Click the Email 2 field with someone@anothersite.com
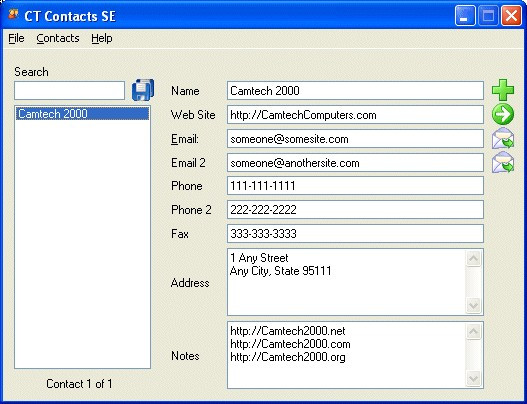527x404 pixels. click(355, 163)
